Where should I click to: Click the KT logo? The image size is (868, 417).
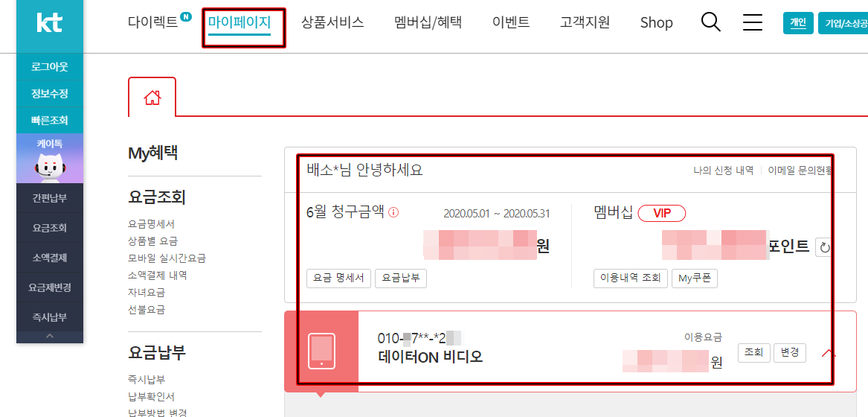[49, 23]
